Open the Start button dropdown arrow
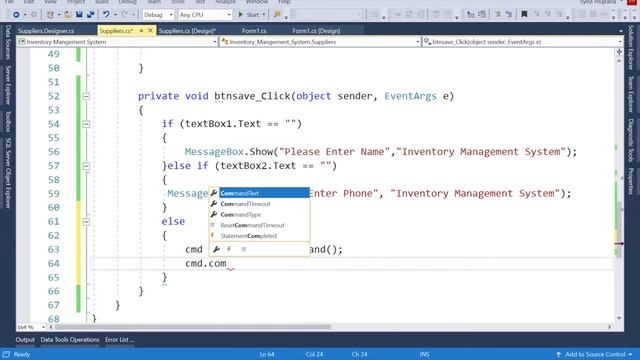Image resolution: width=640 pixels, height=360 pixels. (x=264, y=15)
